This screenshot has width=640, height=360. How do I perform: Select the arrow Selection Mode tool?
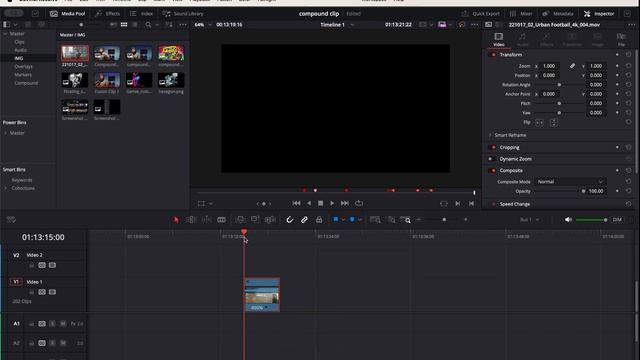click(x=176, y=220)
